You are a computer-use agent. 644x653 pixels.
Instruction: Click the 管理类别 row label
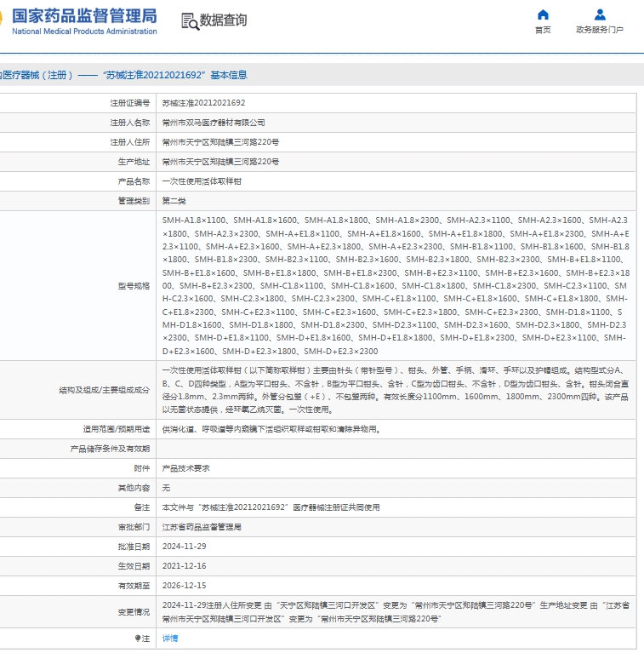[x=134, y=201]
